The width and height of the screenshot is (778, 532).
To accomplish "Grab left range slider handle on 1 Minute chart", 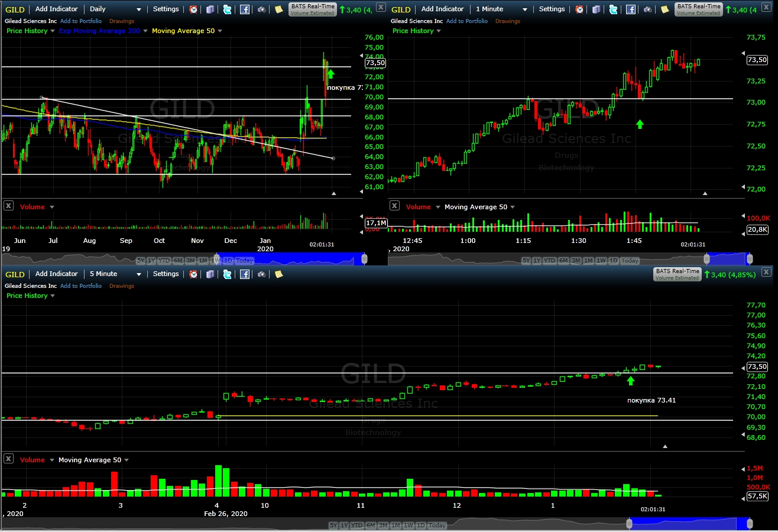I will [706, 259].
